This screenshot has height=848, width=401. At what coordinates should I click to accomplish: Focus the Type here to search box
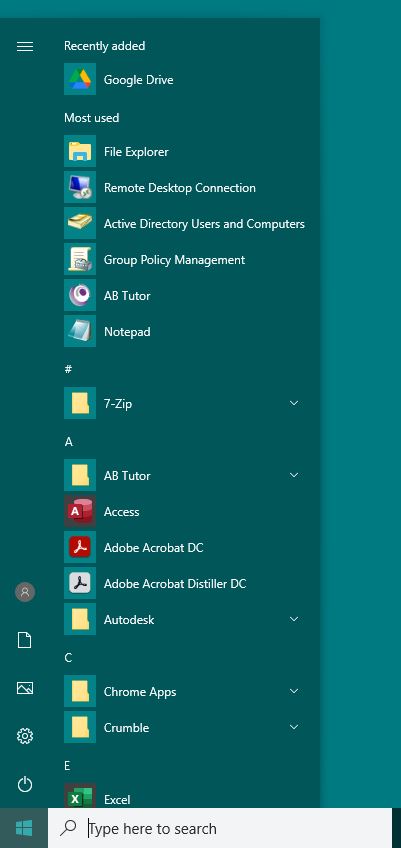click(x=220, y=828)
